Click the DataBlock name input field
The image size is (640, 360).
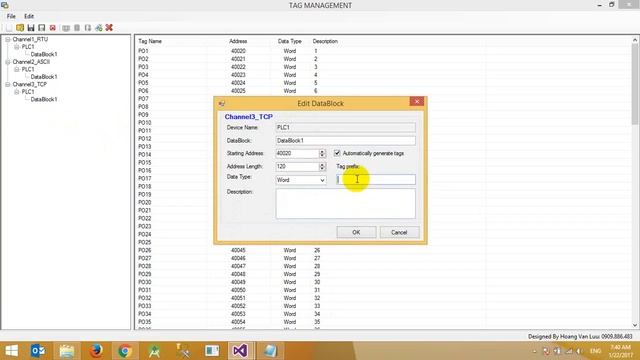345,140
